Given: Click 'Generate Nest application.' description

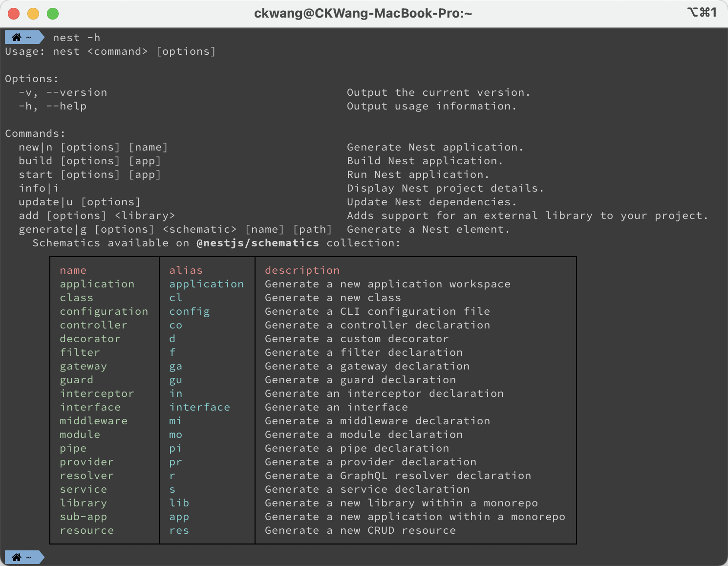Looking at the screenshot, I should (435, 147).
